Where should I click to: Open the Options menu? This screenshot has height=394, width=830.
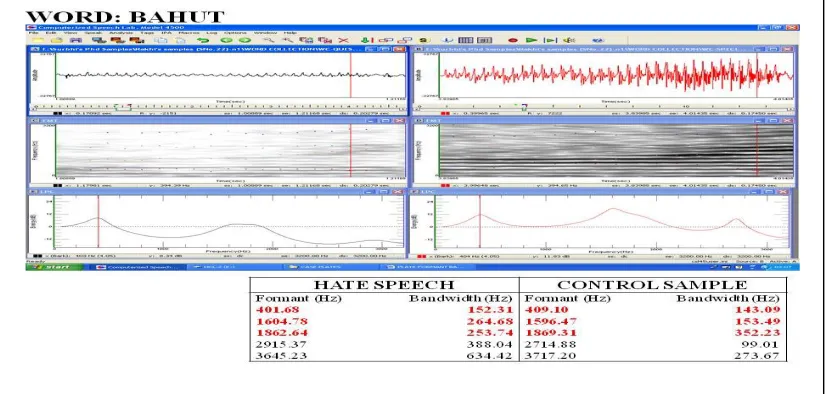pyautogui.click(x=235, y=33)
